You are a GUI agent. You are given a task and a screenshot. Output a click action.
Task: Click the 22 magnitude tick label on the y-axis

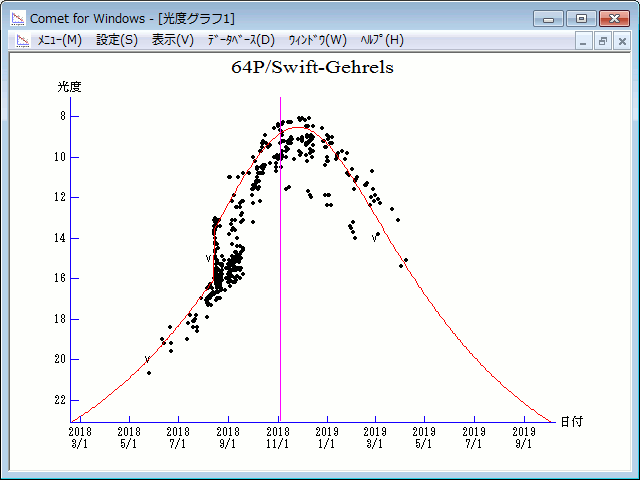tap(60, 400)
